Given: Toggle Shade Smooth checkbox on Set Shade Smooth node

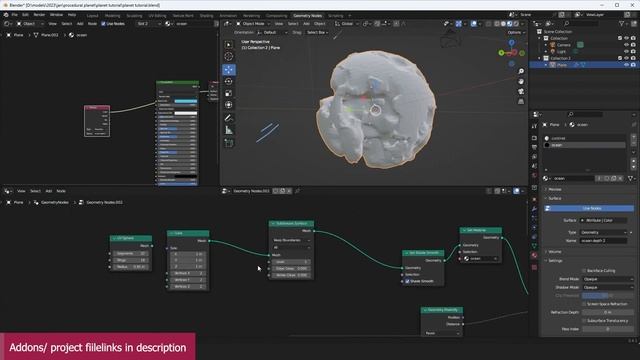Looking at the screenshot, I should click(407, 281).
